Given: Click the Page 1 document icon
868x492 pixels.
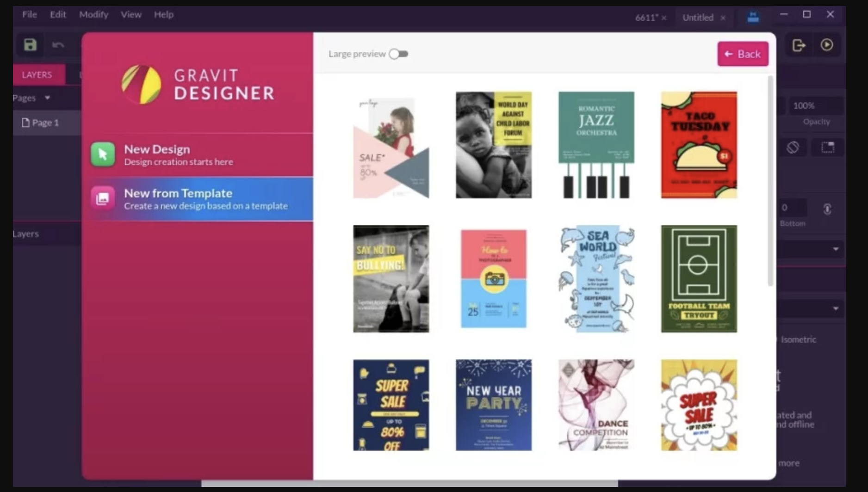Looking at the screenshot, I should pyautogui.click(x=25, y=123).
